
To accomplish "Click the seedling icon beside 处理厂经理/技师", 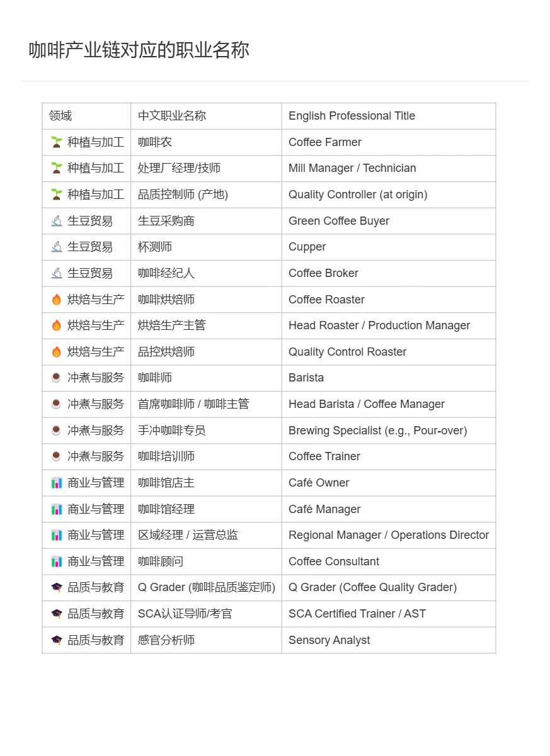I will coord(57,168).
